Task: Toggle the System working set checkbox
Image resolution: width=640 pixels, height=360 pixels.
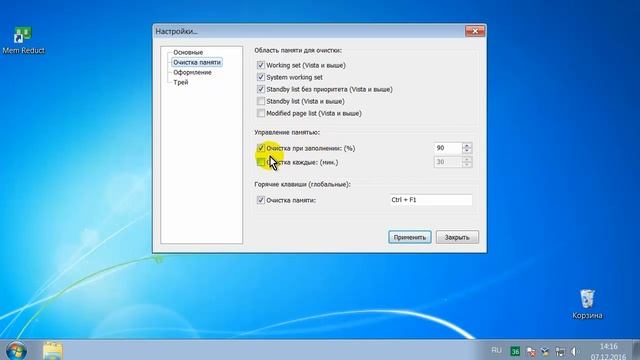Action: click(x=261, y=77)
